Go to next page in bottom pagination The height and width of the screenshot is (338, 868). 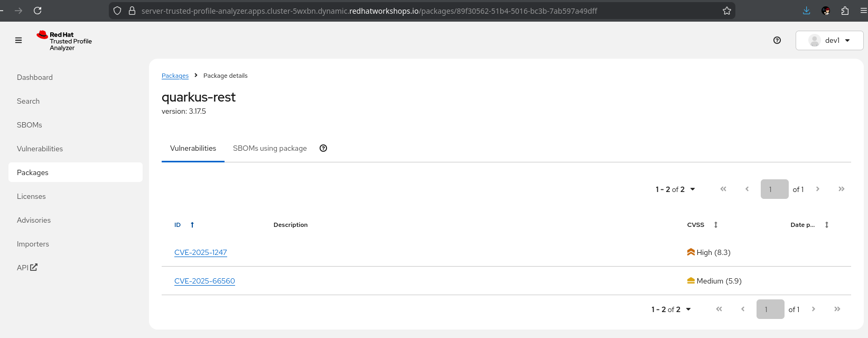click(814, 309)
